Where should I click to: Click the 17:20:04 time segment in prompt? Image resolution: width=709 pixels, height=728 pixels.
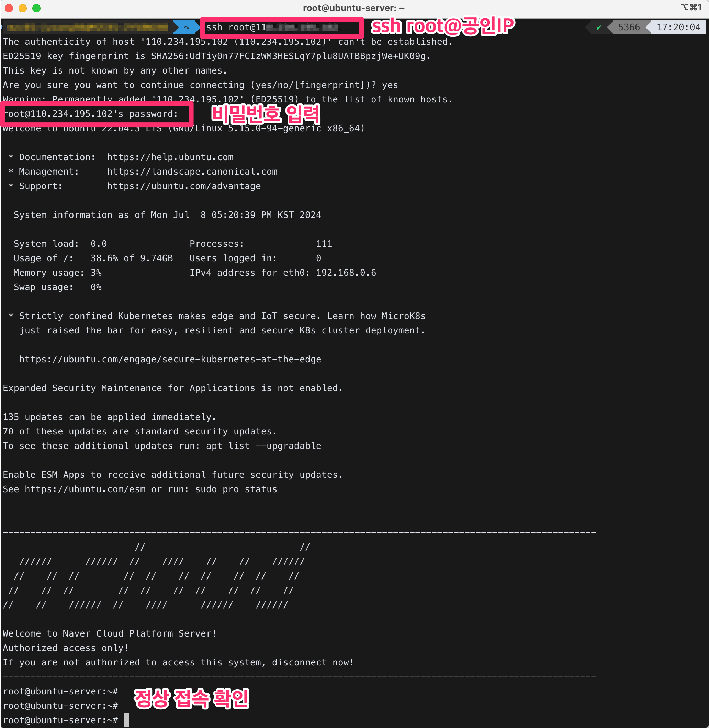point(678,27)
